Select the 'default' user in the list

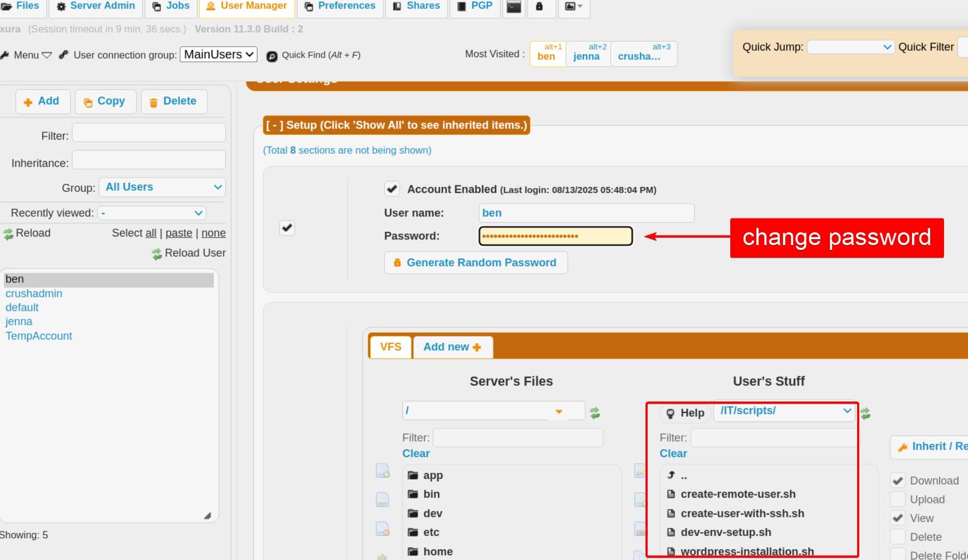click(x=22, y=307)
